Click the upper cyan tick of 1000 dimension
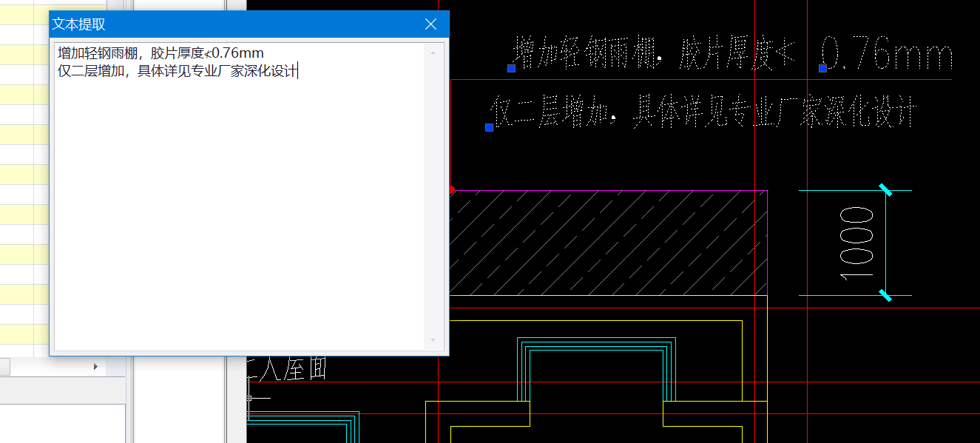The width and height of the screenshot is (980, 443). coord(885,190)
